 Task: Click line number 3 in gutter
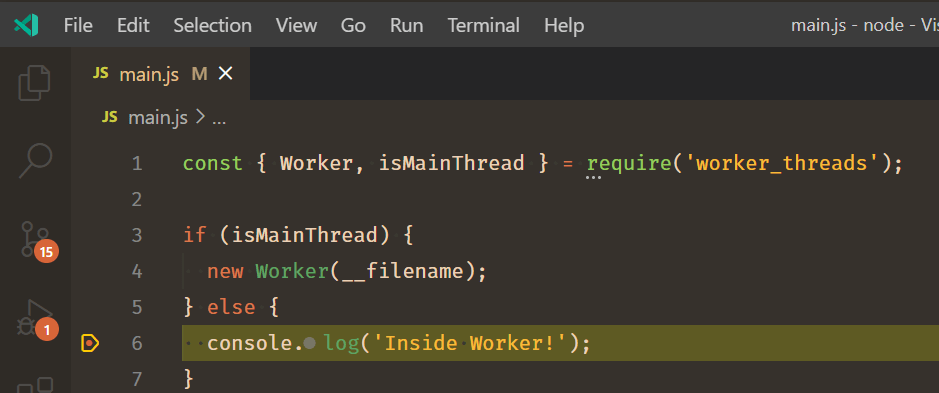[137, 235]
